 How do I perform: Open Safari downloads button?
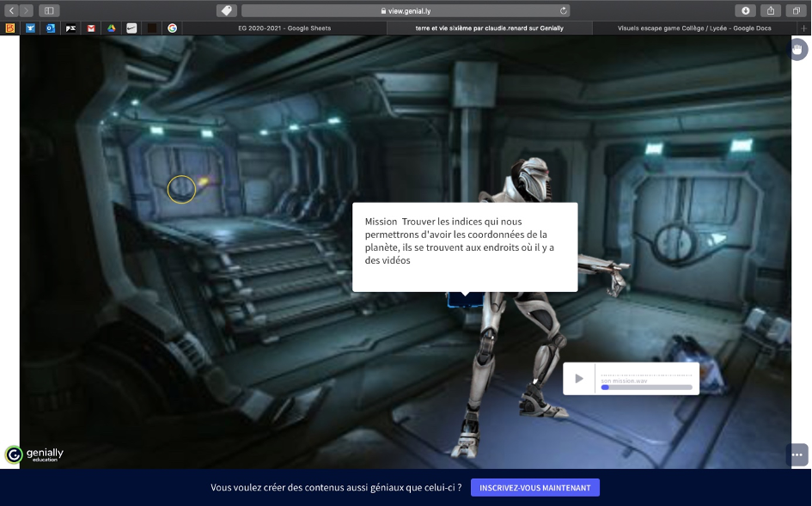[745, 10]
